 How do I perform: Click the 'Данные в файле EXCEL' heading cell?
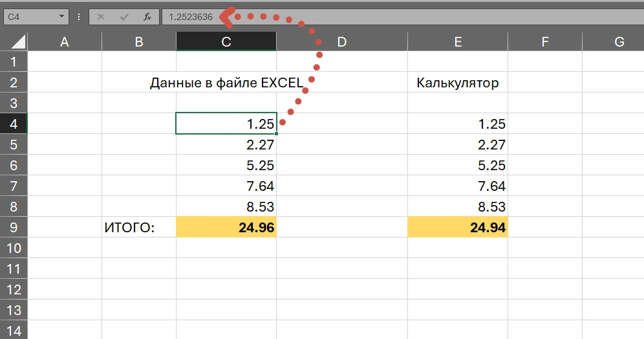click(226, 82)
